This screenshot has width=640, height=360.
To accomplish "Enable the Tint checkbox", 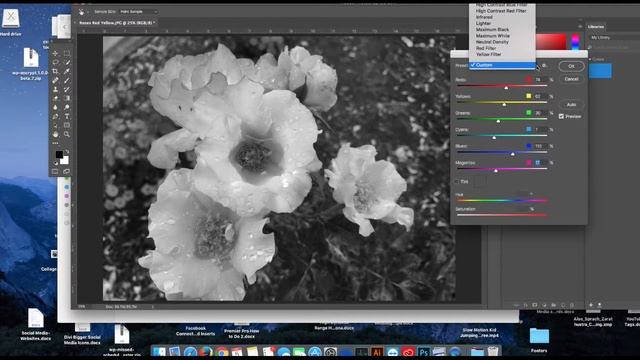I will click(457, 182).
